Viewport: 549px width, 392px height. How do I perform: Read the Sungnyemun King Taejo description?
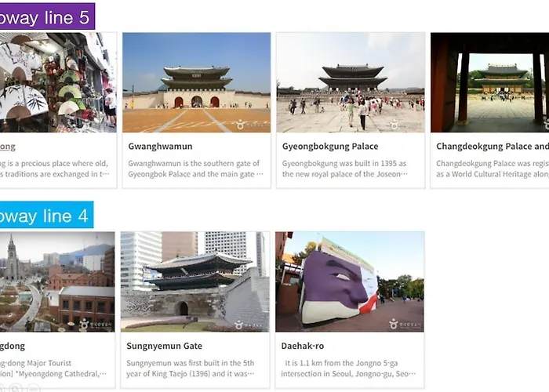pos(191,368)
